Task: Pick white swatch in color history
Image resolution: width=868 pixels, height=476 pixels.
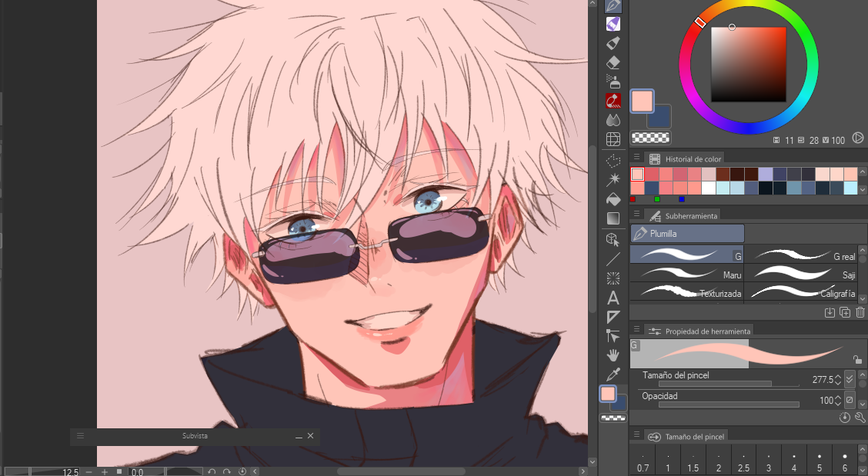Action: coord(709,188)
